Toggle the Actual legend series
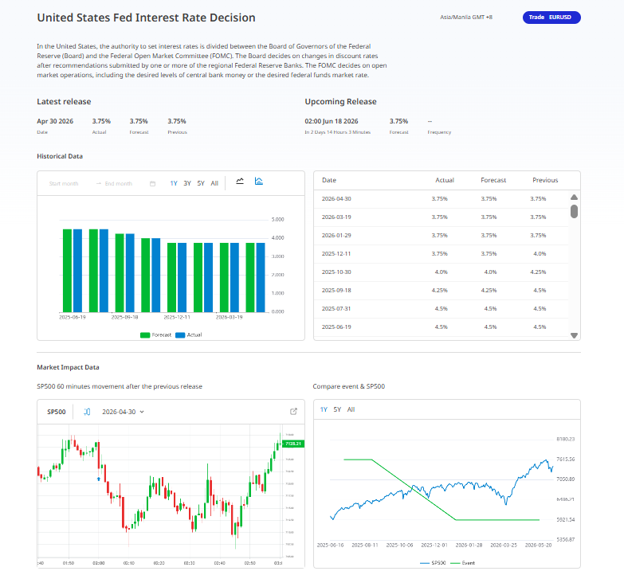Viewport: 624px width, 575px height. 189,335
